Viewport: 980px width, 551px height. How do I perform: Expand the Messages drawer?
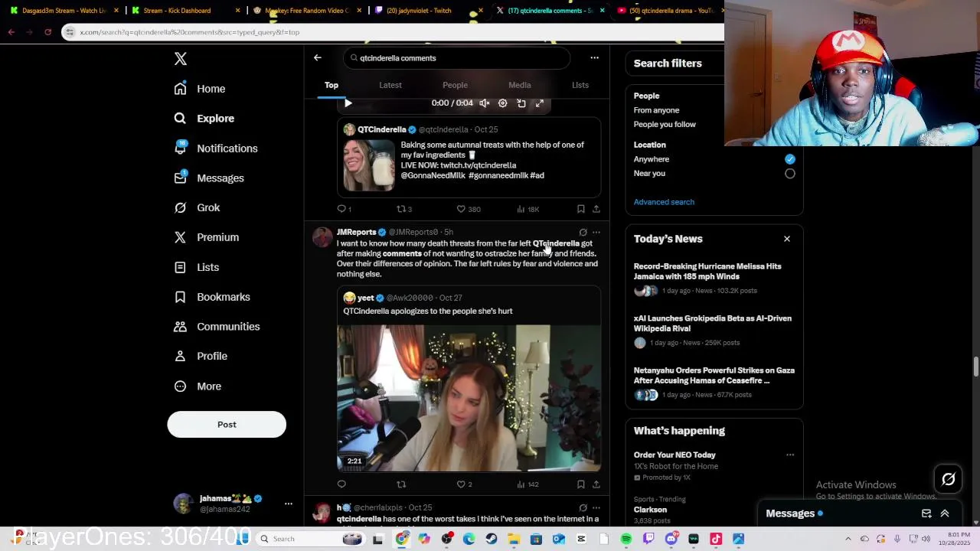point(945,514)
